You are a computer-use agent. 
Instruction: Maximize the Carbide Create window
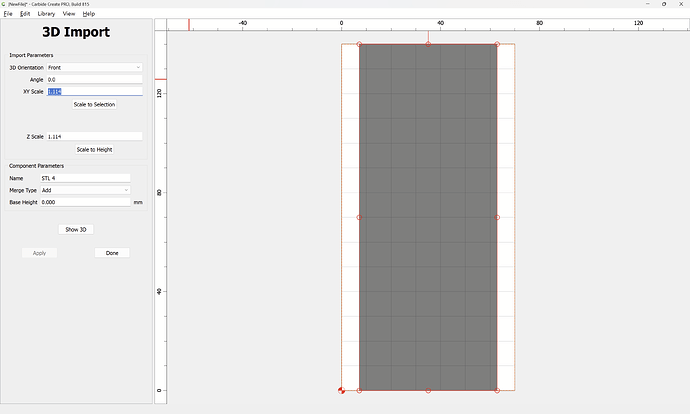point(664,4)
